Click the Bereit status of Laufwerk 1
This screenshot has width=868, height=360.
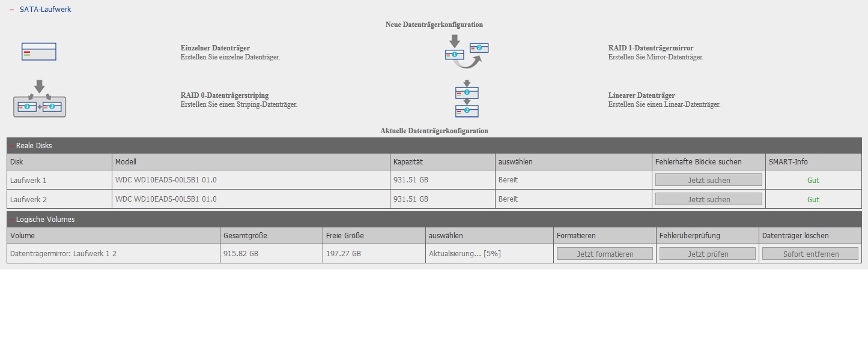point(508,180)
